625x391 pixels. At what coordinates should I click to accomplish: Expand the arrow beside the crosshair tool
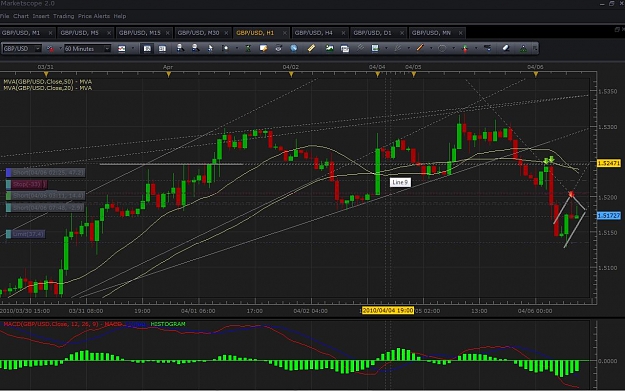click(237, 48)
